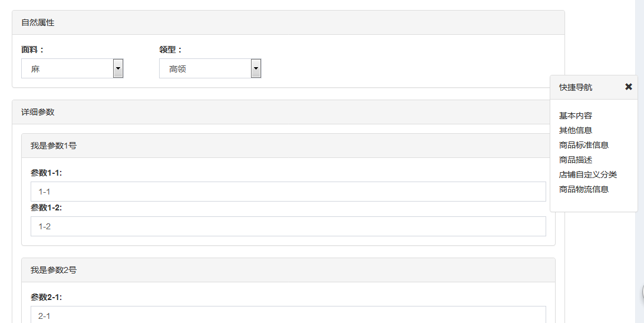
Task: Close the 快捷导航 quick navigation panel
Action: (629, 87)
